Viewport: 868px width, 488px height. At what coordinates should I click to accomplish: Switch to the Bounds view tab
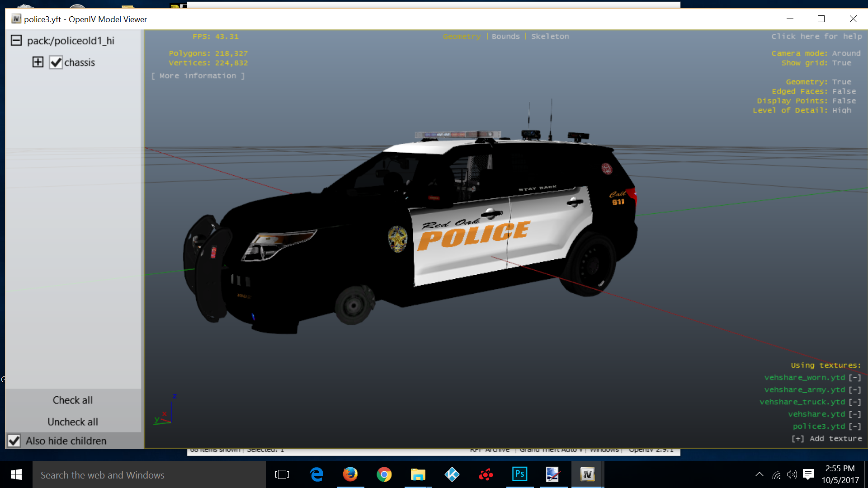[505, 36]
